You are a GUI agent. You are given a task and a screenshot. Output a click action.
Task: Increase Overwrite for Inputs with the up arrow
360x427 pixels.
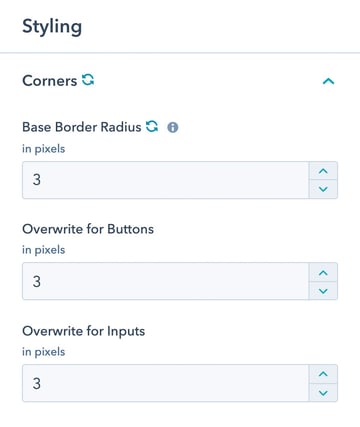[x=323, y=374]
